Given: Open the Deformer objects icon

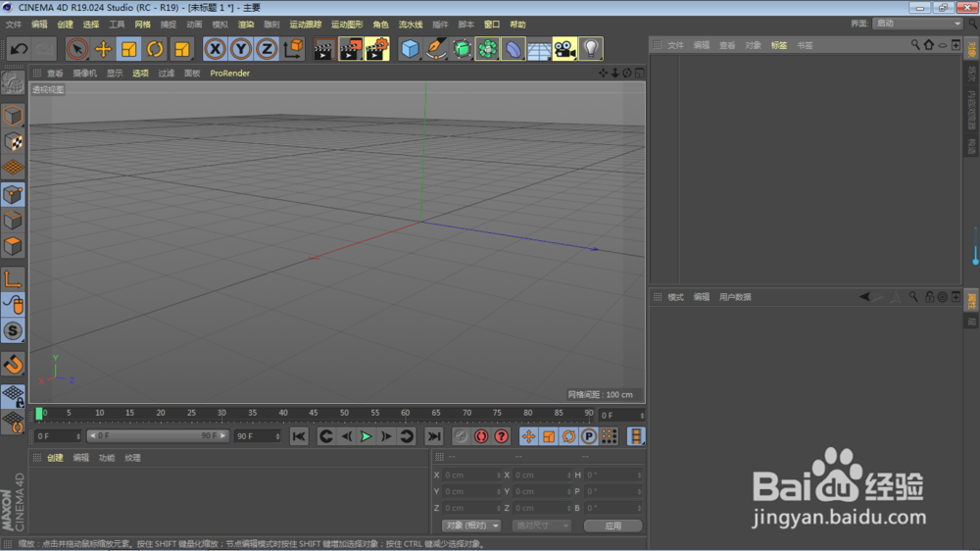Looking at the screenshot, I should 513,49.
